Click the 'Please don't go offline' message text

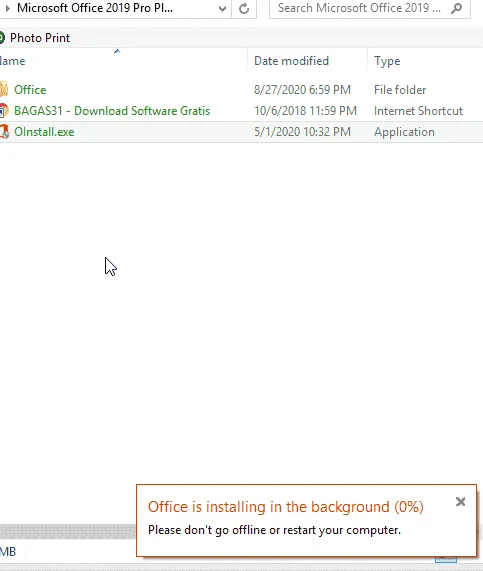274,530
